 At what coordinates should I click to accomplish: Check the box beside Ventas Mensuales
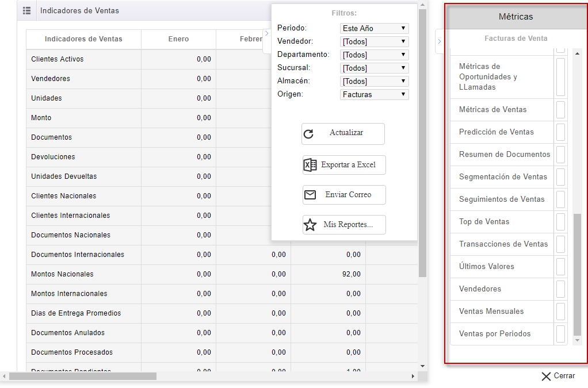(x=560, y=312)
